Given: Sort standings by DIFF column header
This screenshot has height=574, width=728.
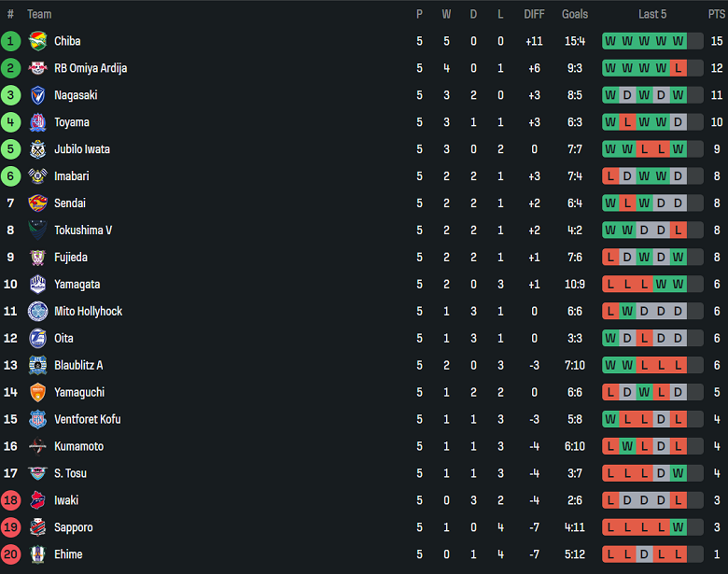Looking at the screenshot, I should [534, 14].
